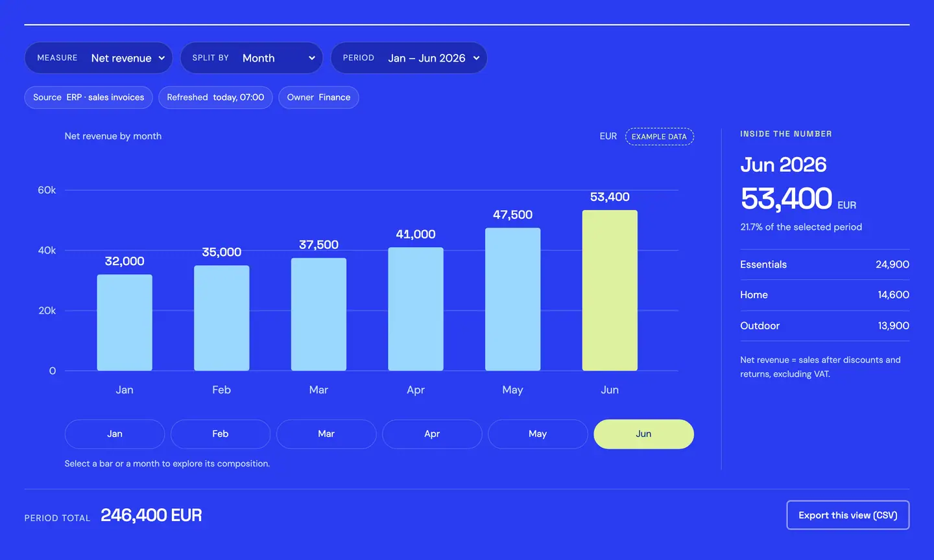Click the Essentials value 24,900
This screenshot has height=560, width=934.
pyautogui.click(x=892, y=264)
